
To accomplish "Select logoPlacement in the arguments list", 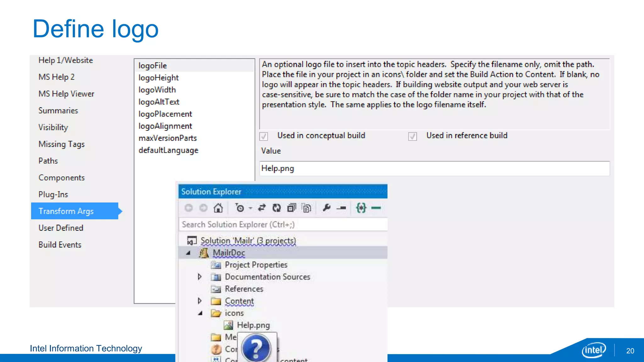I will point(165,114).
